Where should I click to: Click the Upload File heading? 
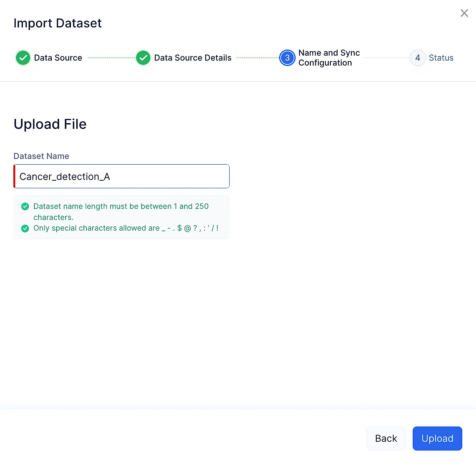[x=50, y=124]
